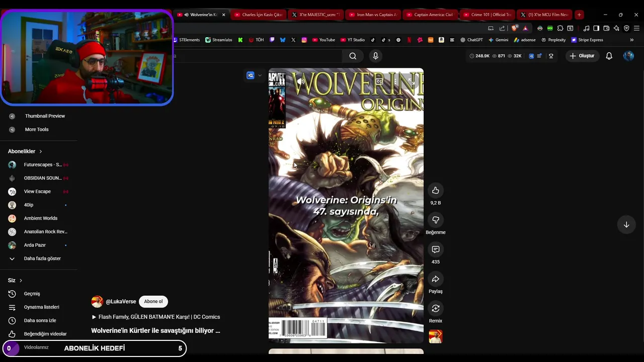Open the ChatGPT bookmark
The height and width of the screenshot is (362, 644).
pos(472,40)
